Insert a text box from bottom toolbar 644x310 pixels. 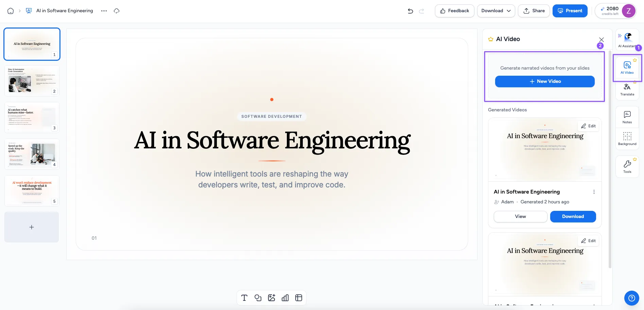tap(244, 298)
